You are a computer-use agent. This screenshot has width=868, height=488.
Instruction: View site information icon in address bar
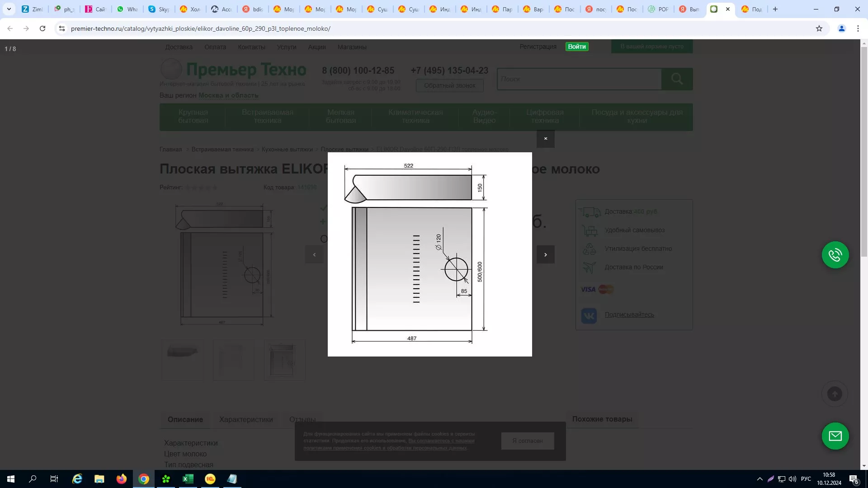pyautogui.click(x=62, y=28)
